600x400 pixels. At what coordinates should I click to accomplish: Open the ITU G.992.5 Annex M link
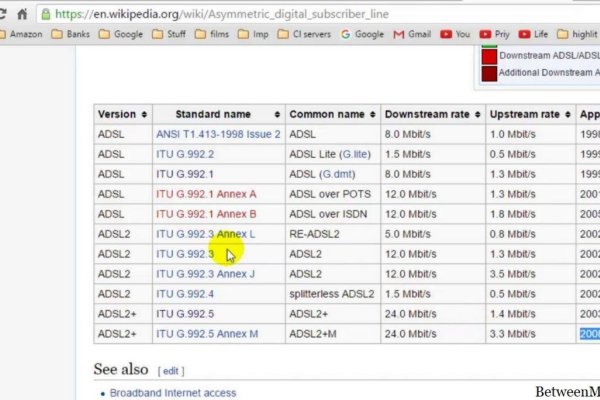[x=207, y=334]
